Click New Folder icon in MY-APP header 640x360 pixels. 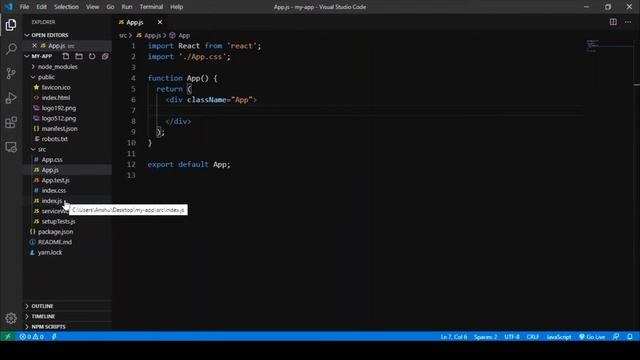79,56
